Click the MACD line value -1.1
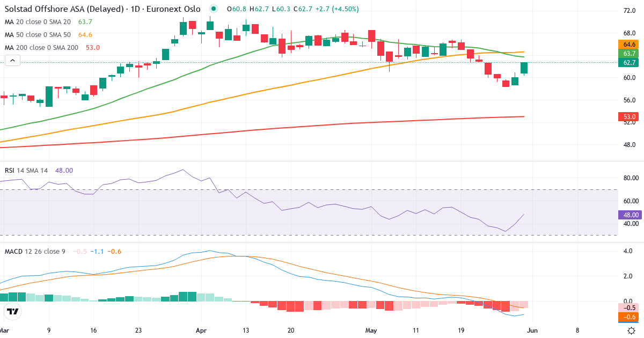 (97, 251)
